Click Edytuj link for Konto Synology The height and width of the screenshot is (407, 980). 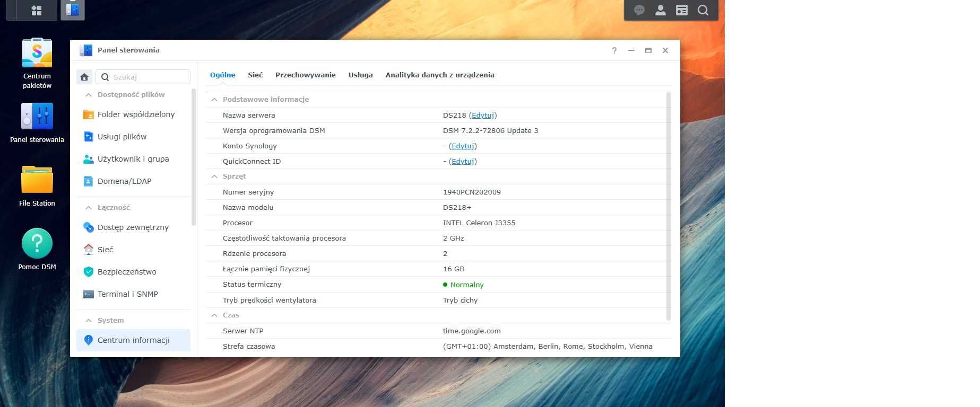(463, 146)
